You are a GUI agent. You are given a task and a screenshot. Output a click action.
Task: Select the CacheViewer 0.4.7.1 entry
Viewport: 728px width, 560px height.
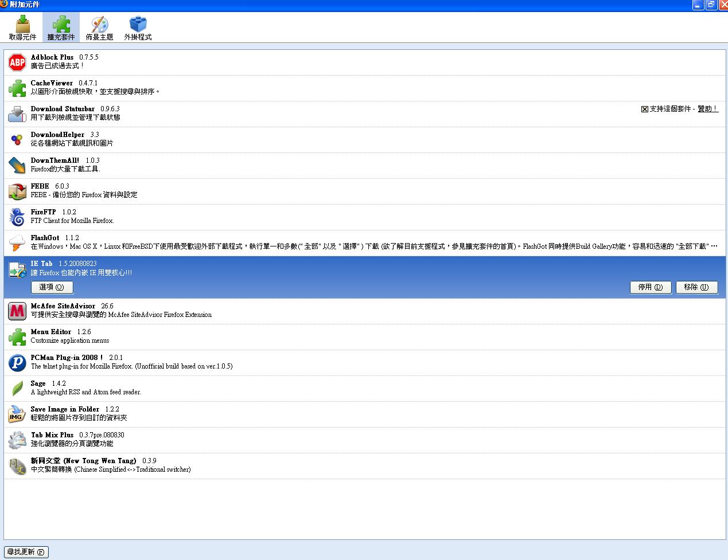365,88
